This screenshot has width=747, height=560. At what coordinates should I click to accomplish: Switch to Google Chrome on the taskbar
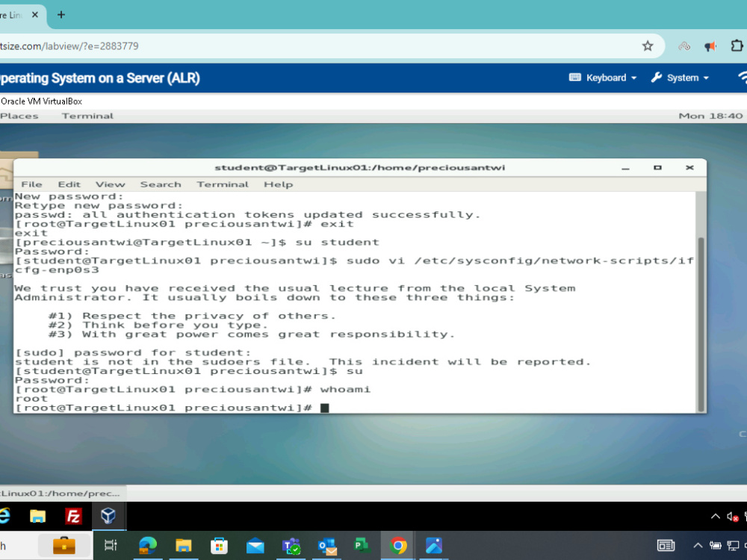tap(398, 545)
